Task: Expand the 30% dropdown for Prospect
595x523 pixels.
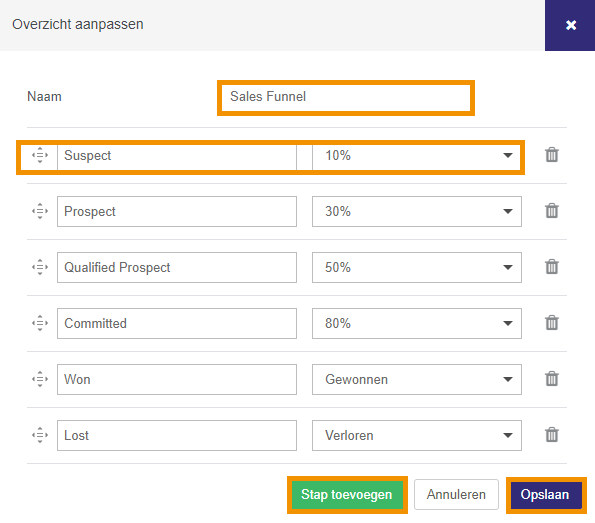Action: [417, 211]
